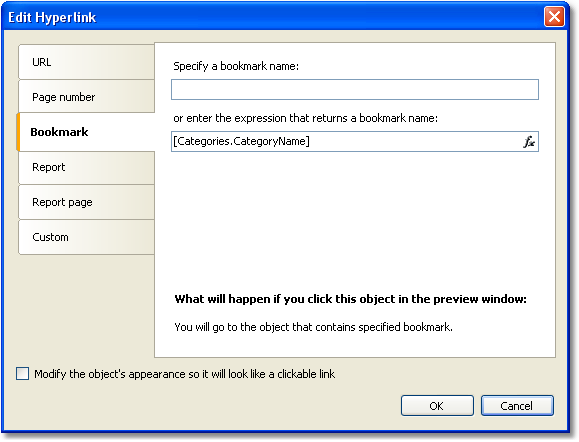
Task: Click the blank area below Custom tab
Action: (x=86, y=306)
